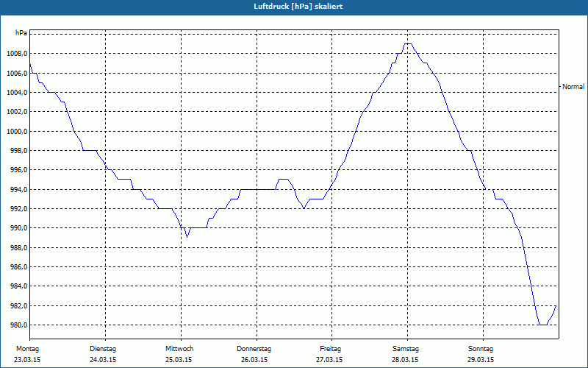The height and width of the screenshot is (368, 588).
Task: Click the curve minimum at 980 hPa
Action: [x=543, y=325]
